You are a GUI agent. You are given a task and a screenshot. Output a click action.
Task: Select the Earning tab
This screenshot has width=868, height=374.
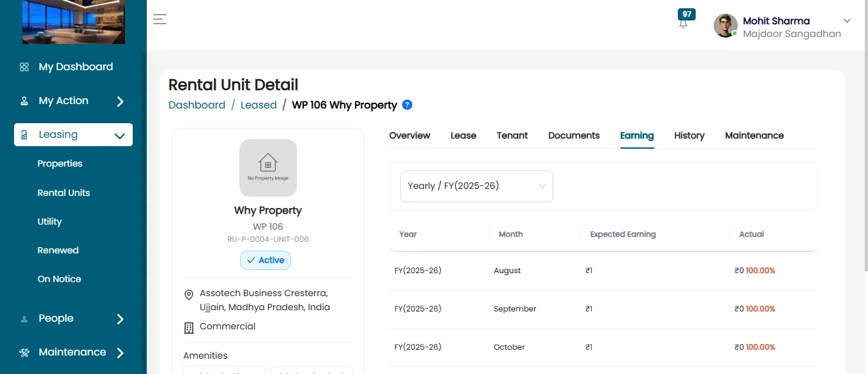pyautogui.click(x=637, y=135)
